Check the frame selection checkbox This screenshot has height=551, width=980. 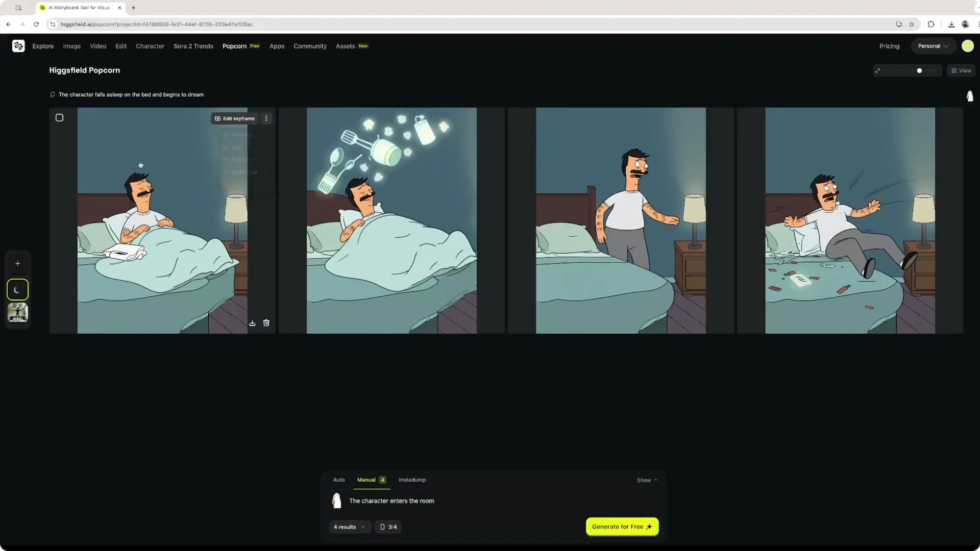pos(59,117)
